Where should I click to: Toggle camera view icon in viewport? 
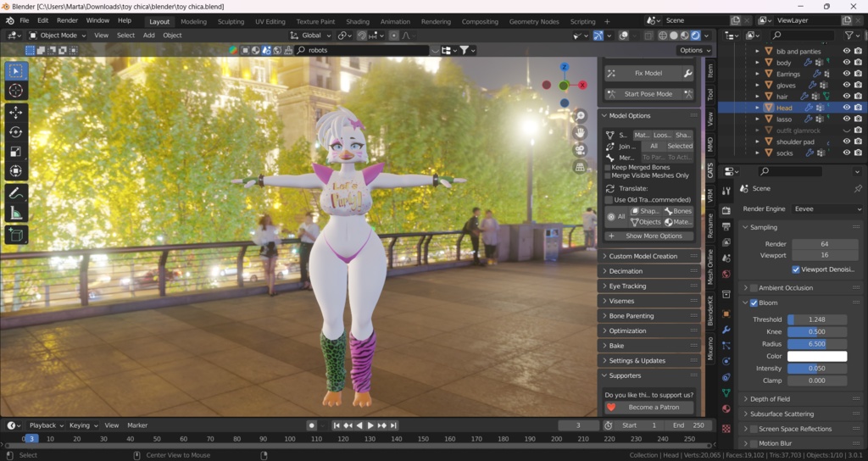pos(580,150)
